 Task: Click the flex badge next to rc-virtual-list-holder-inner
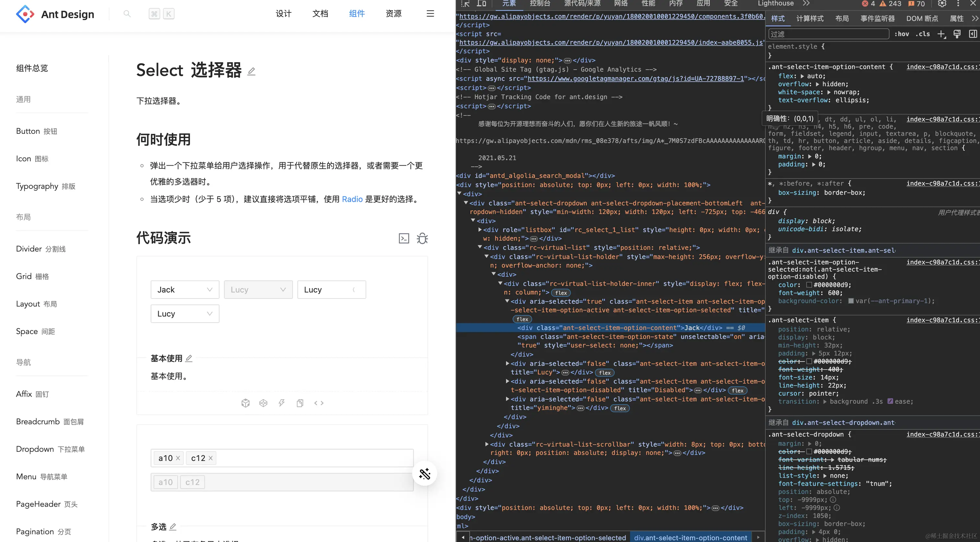click(561, 293)
